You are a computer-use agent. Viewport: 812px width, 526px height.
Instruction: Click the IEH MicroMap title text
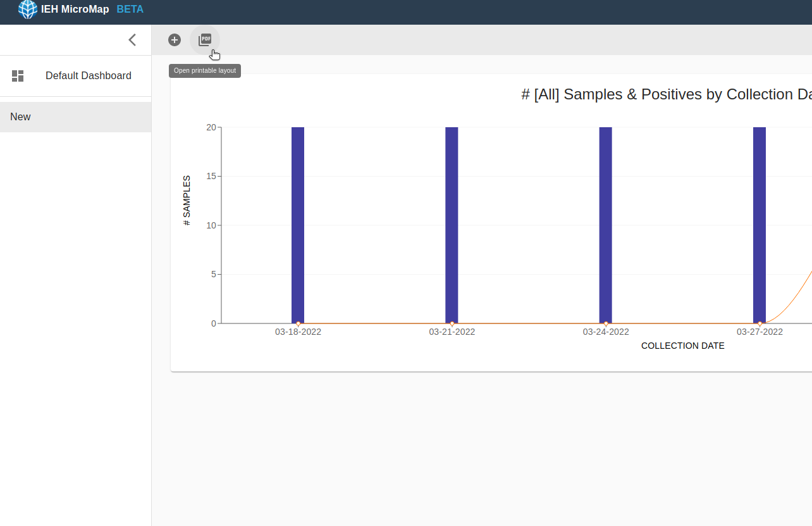[75, 9]
